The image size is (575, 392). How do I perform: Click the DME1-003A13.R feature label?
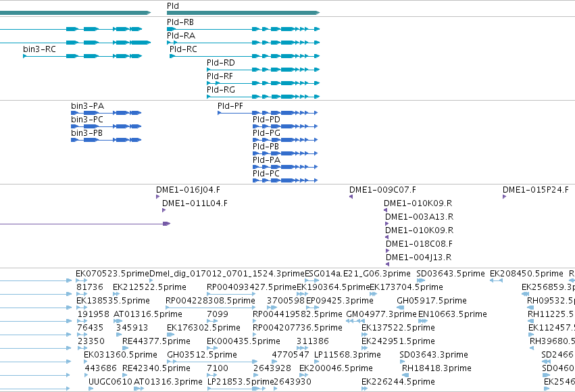click(x=419, y=217)
